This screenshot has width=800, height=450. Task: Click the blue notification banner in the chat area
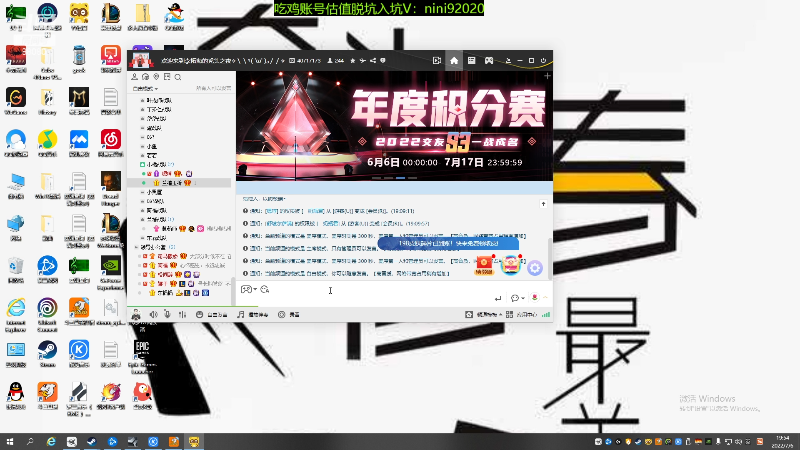[448, 243]
